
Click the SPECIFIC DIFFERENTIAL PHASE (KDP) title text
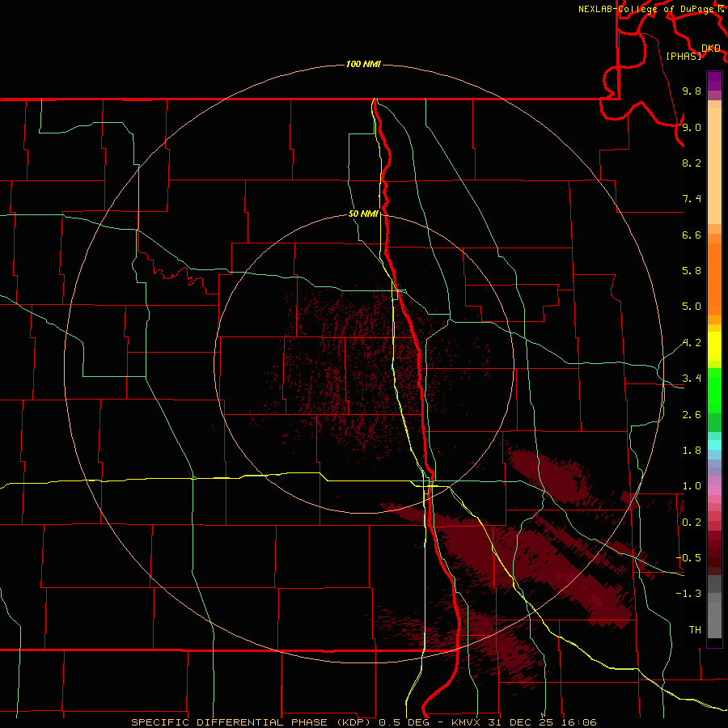point(251,722)
